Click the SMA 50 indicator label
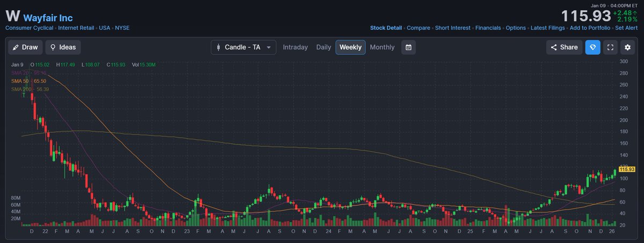This screenshot has width=644, height=243. (x=29, y=81)
